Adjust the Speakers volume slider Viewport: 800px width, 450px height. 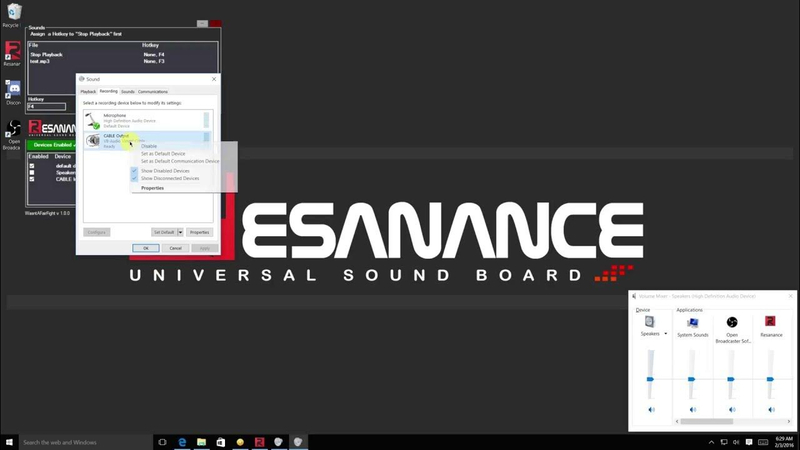click(651, 379)
